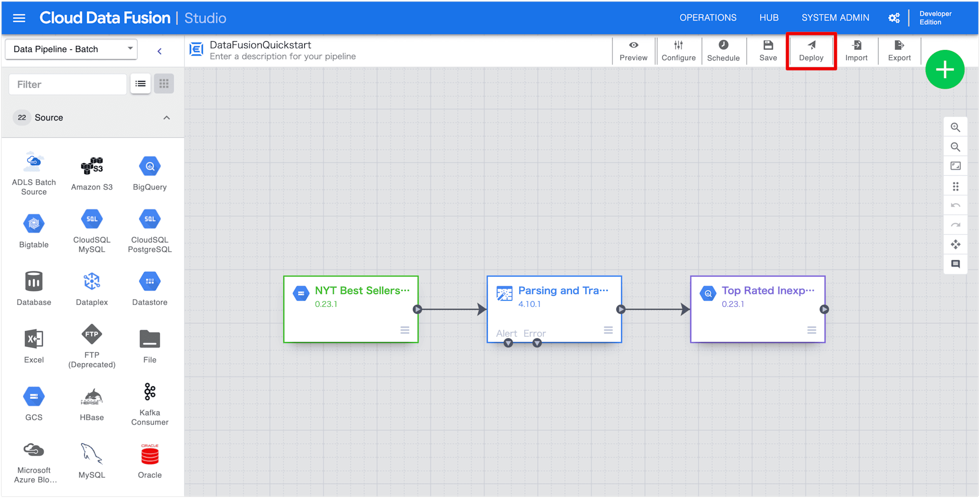980x498 pixels.
Task: Open the hamburger navigation menu
Action: [19, 18]
